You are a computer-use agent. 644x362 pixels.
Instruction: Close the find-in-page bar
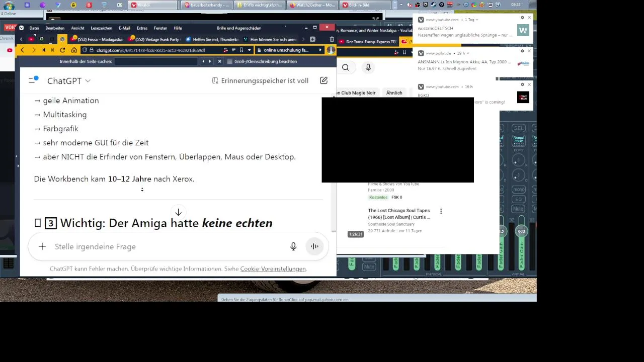click(x=219, y=61)
